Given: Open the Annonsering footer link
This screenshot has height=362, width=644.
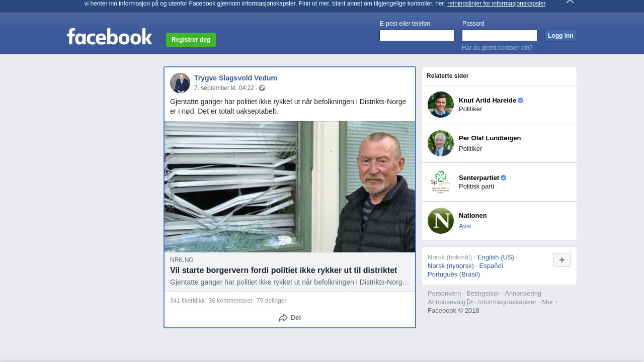Looking at the screenshot, I should pyautogui.click(x=523, y=294).
